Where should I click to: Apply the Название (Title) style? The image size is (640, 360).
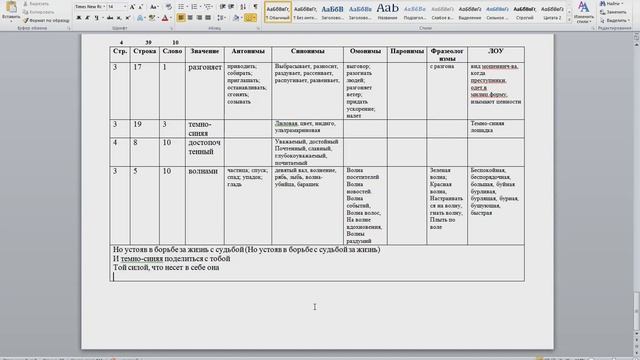[x=387, y=12]
